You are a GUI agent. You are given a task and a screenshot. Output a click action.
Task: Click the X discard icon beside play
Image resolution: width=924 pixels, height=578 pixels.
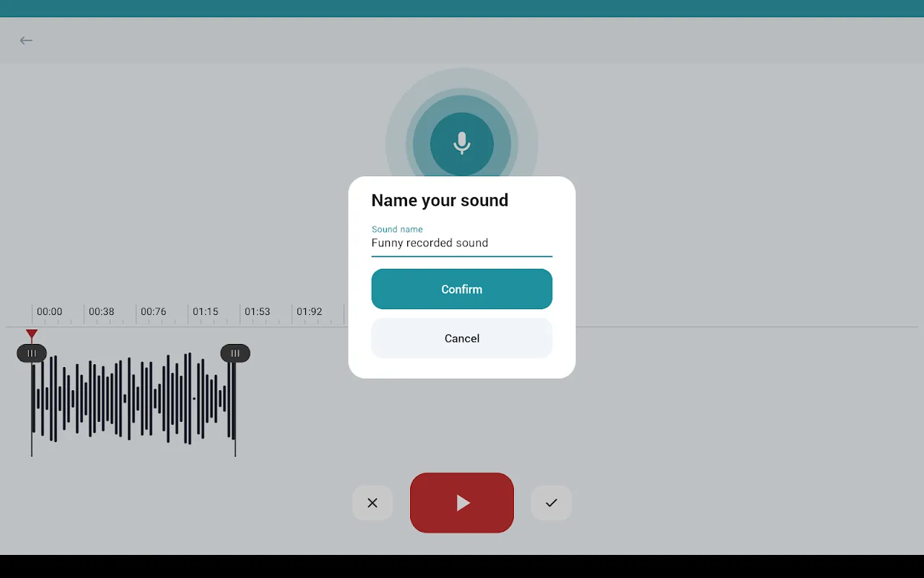372,503
